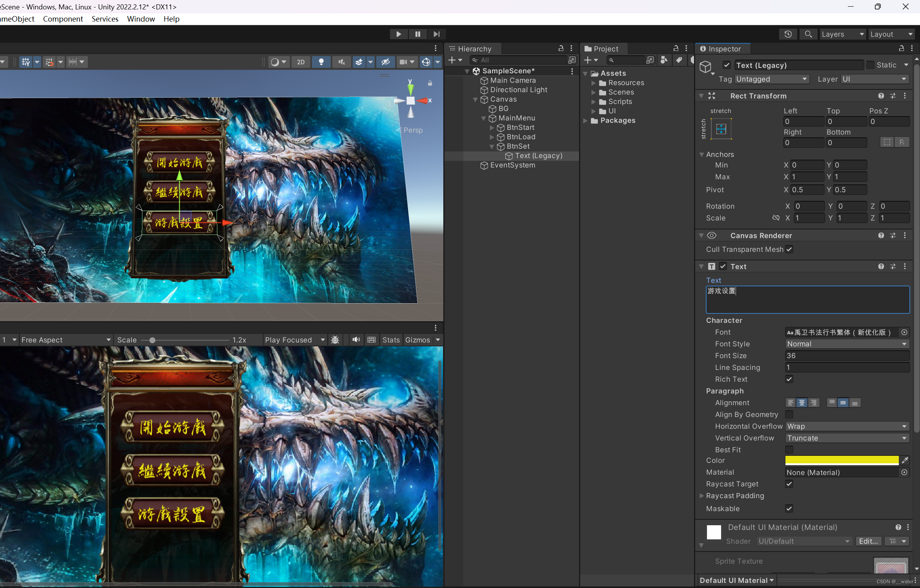
Task: Toggle the Scene Gizmos globe icon
Action: [x=426, y=62]
